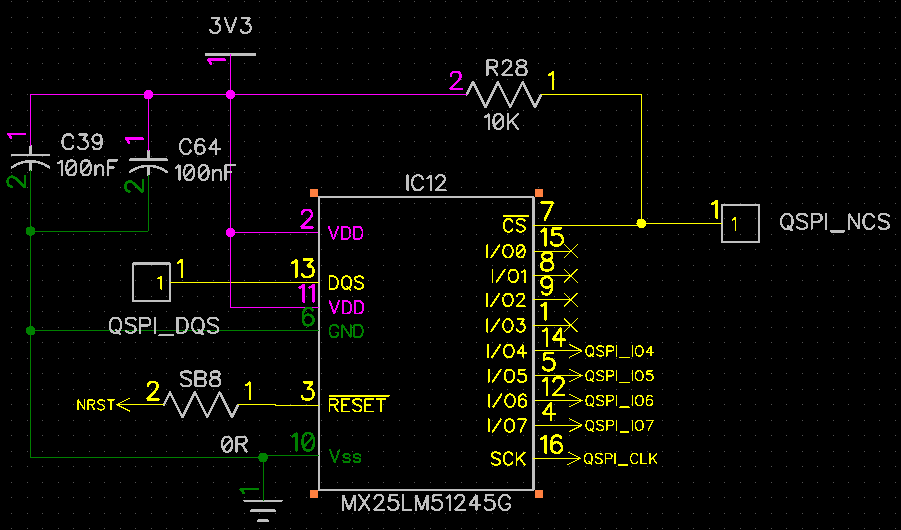Click the I/O3 pin name

click(506, 326)
